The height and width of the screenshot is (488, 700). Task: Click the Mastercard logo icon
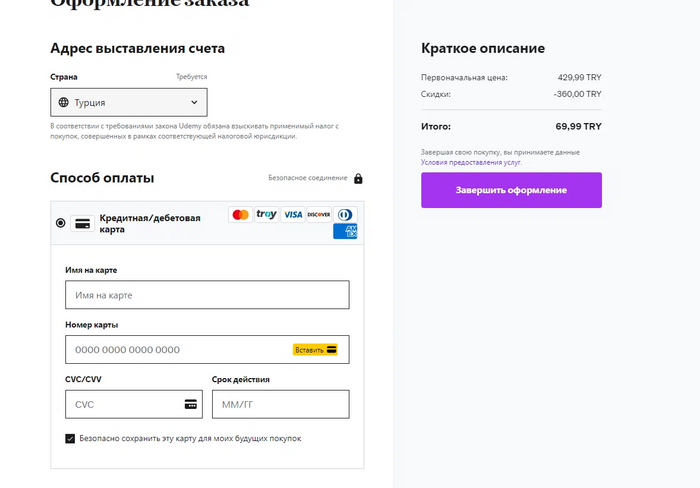[x=240, y=214]
